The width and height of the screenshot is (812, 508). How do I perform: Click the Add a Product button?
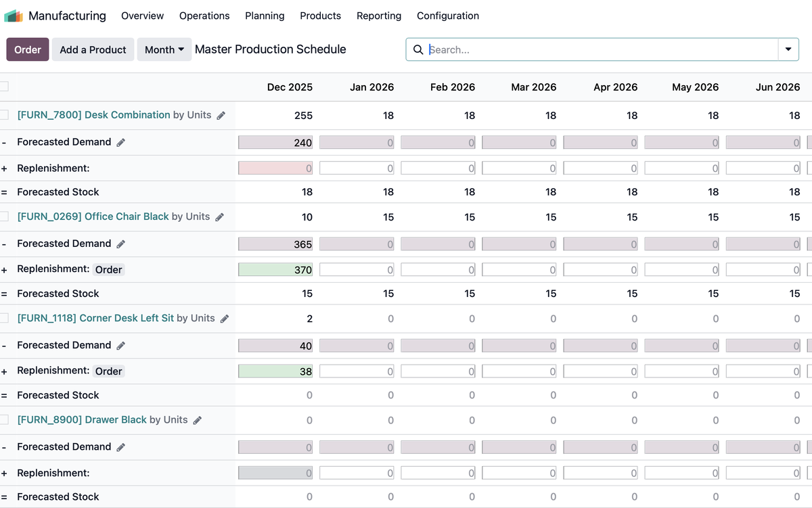[x=93, y=49]
